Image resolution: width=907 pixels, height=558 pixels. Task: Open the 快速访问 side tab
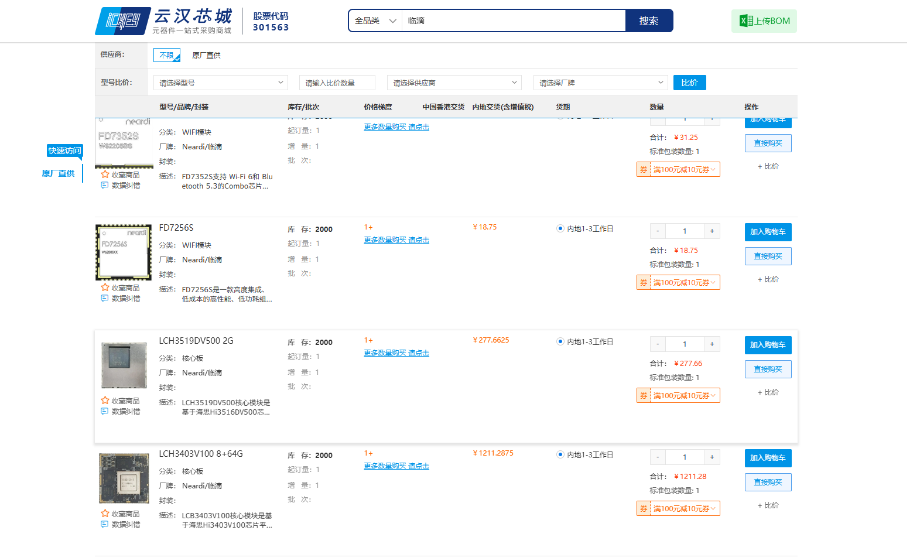point(65,151)
